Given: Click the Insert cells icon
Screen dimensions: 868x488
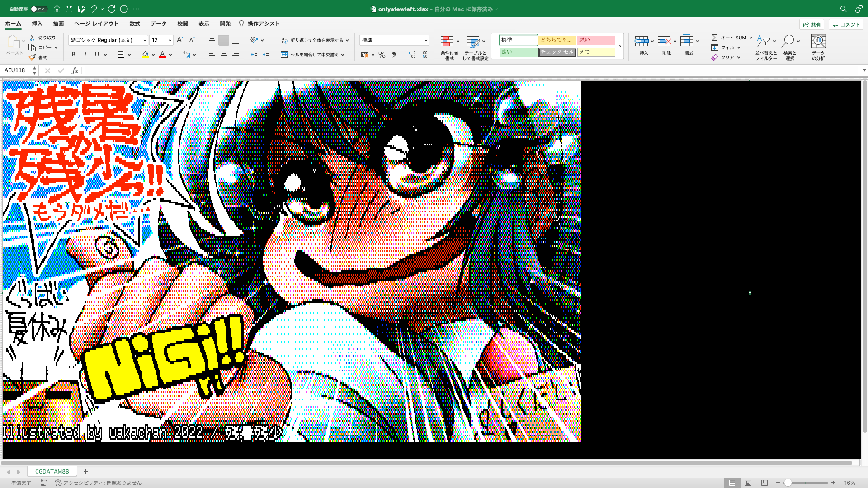Looking at the screenshot, I should [642, 41].
